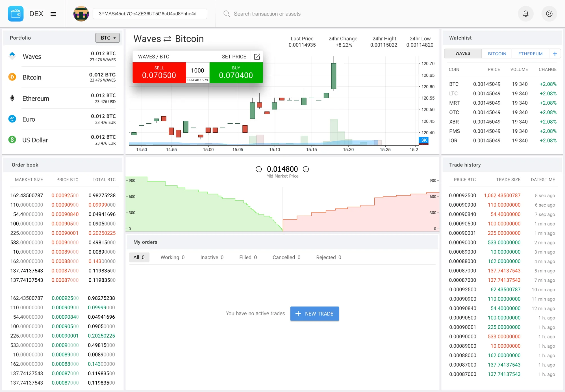Click the Bitcoin coin icon in Portfolio

click(x=12, y=77)
